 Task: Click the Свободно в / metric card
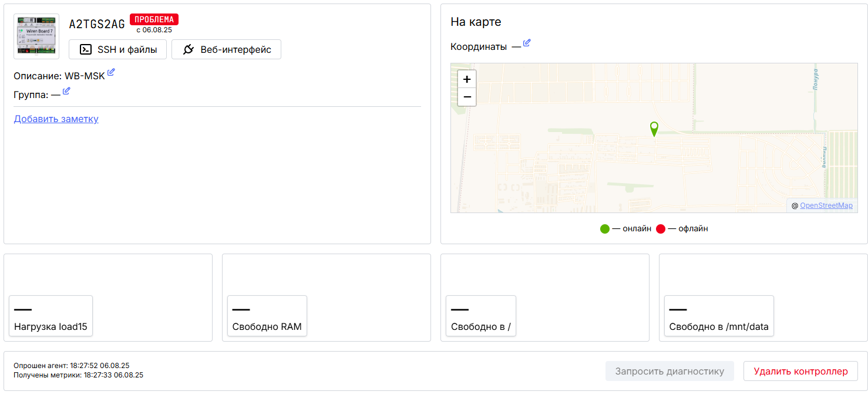pos(481,316)
